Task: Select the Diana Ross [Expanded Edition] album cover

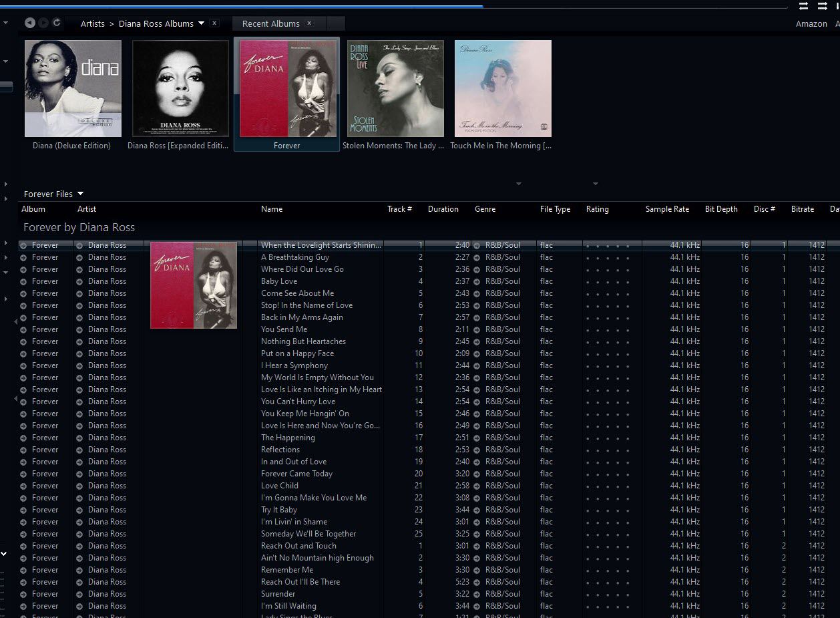Action: pos(180,88)
